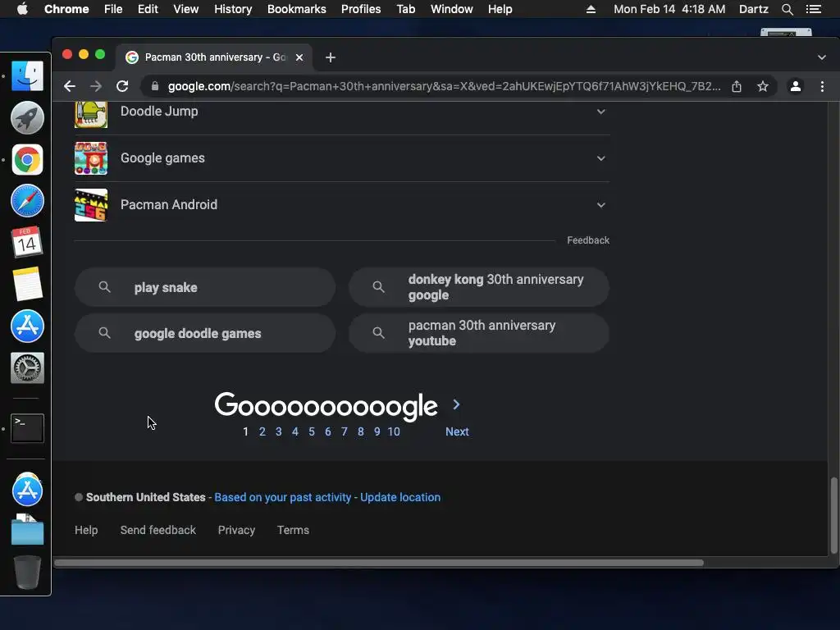The image size is (840, 630).
Task: Open Notes icon in the dock
Action: pyautogui.click(x=27, y=284)
